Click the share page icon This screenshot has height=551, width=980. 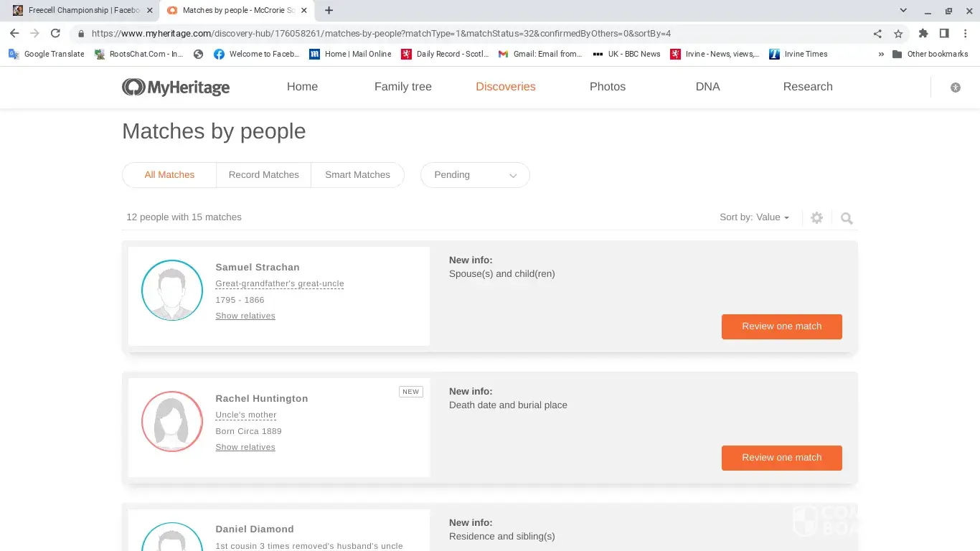pos(877,34)
